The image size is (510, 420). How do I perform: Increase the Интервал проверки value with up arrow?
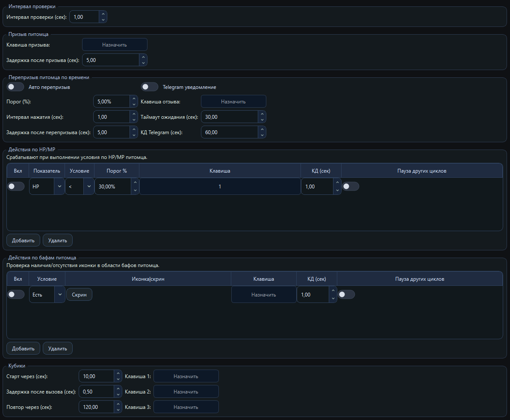click(x=103, y=14)
